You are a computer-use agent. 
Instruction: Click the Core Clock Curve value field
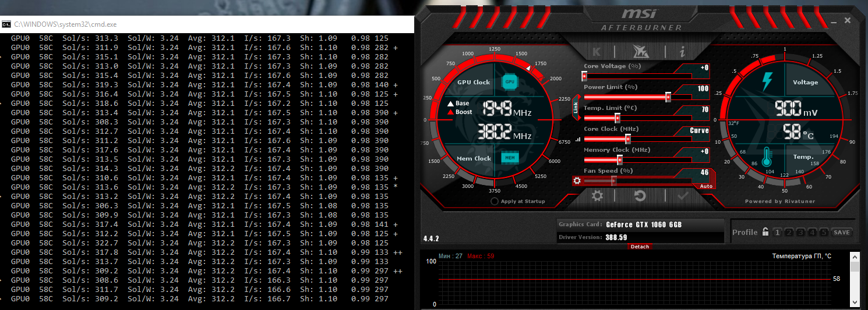(698, 131)
